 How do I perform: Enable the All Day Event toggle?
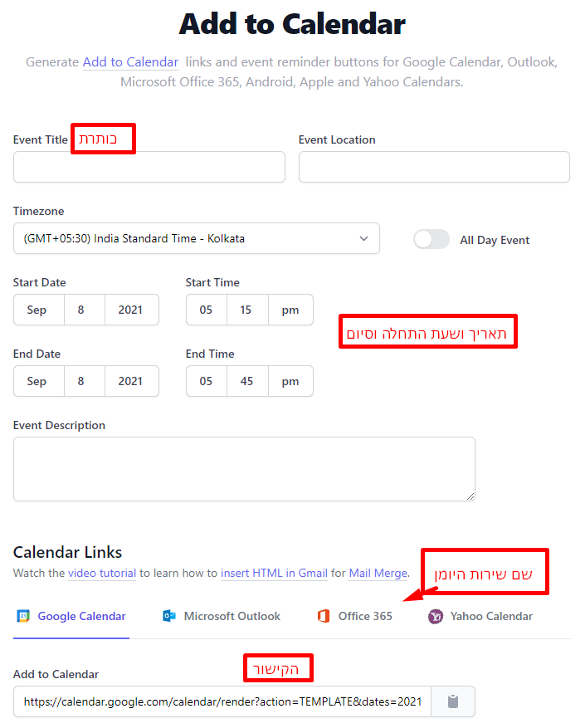pos(431,239)
